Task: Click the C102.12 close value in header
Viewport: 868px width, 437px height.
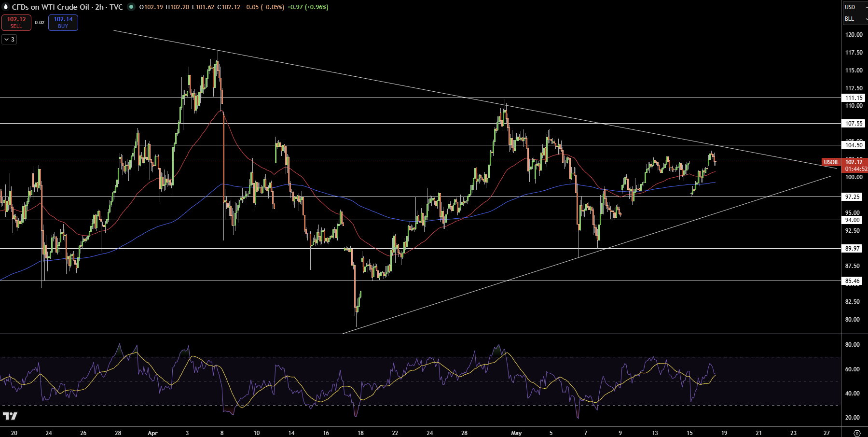Action: click(229, 7)
